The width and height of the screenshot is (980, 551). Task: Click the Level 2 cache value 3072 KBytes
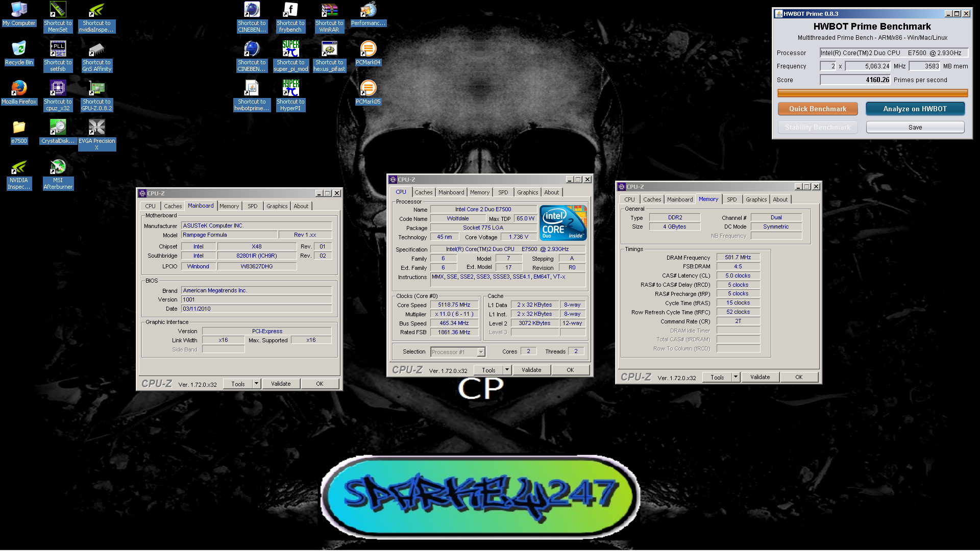[534, 323]
